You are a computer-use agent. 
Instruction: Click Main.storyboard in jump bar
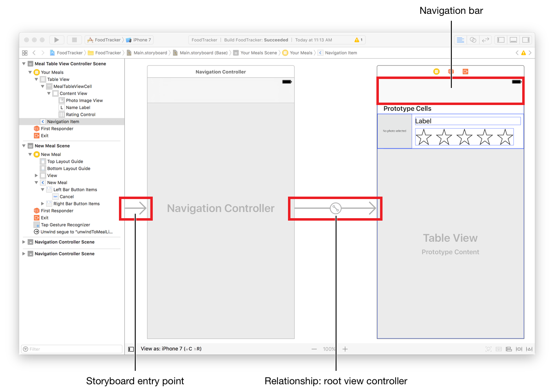pyautogui.click(x=147, y=53)
